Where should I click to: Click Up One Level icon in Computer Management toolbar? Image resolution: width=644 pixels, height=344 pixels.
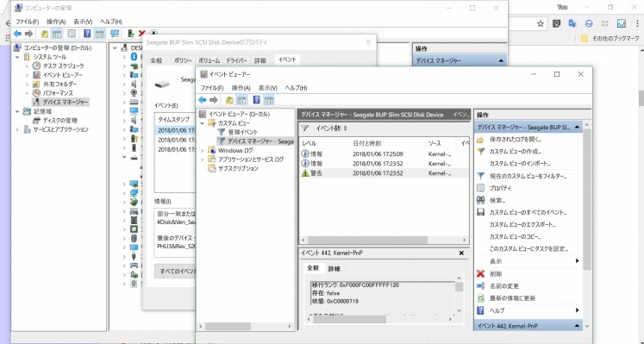pyautogui.click(x=44, y=34)
